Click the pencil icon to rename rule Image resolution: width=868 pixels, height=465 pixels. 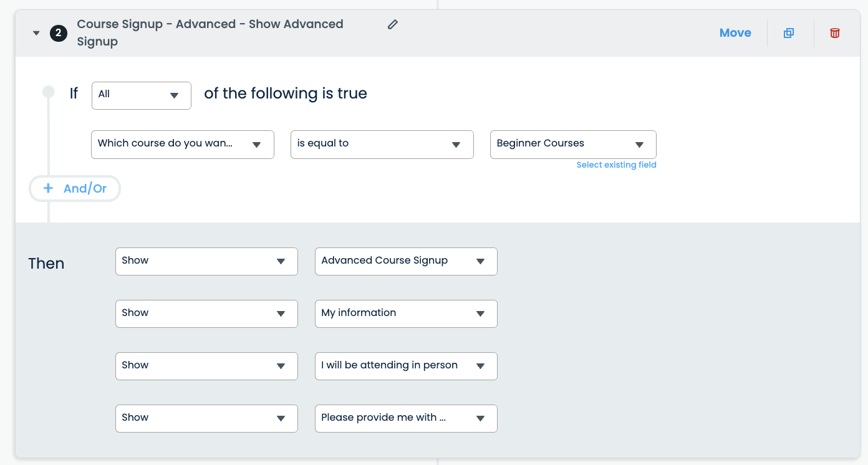392,24
